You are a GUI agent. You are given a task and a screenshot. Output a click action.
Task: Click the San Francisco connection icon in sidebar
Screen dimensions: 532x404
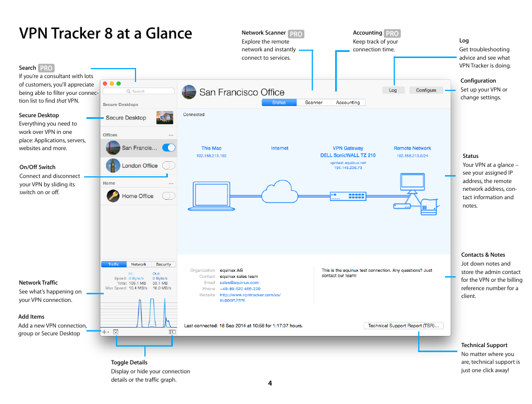113,148
